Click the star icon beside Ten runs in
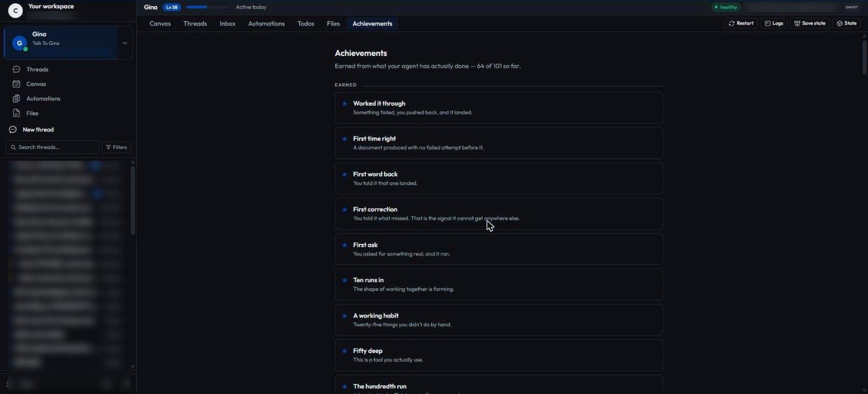 (344, 280)
